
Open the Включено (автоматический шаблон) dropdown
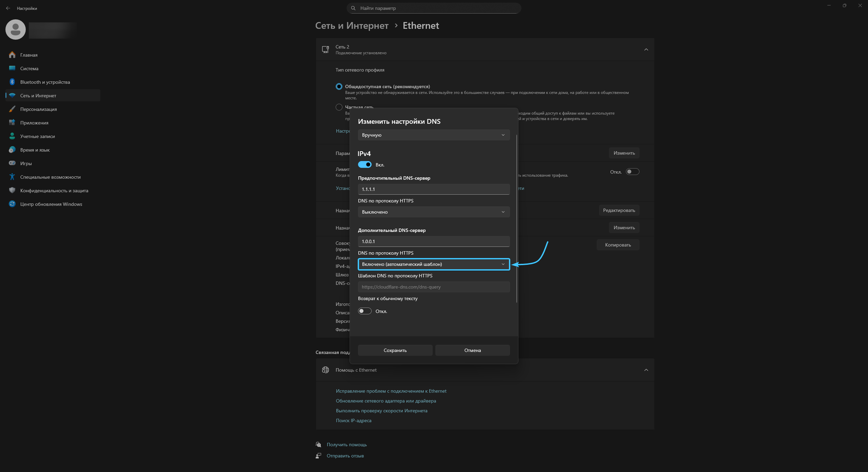pyautogui.click(x=434, y=264)
